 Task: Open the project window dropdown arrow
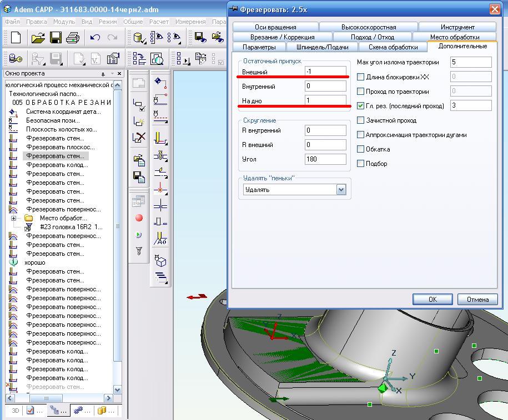pyautogui.click(x=112, y=74)
